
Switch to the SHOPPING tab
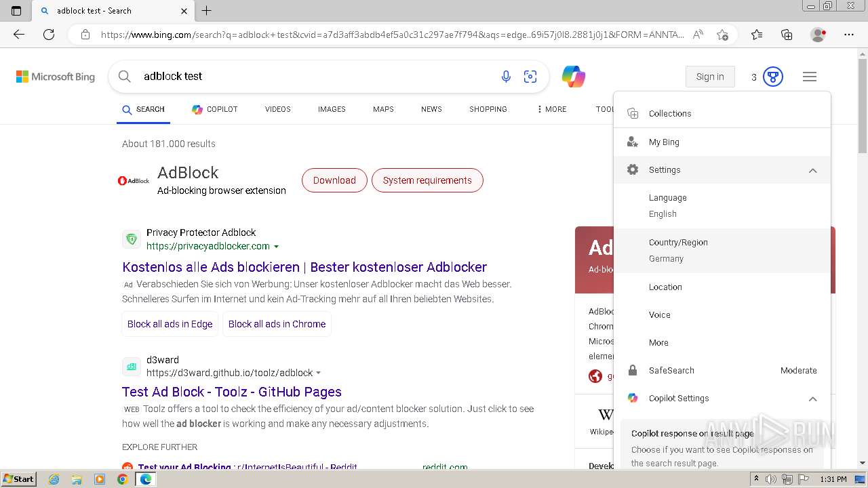(x=488, y=109)
